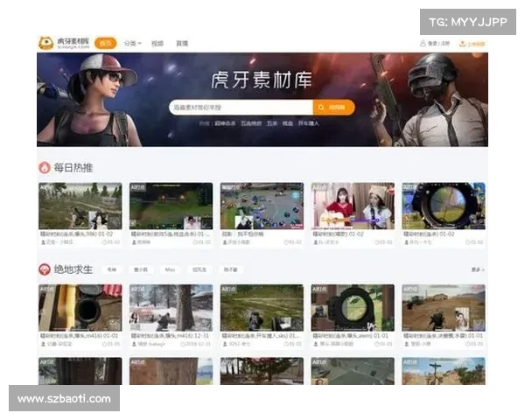Select the orange highlighted home tab
Image resolution: width=525 pixels, height=420 pixels.
pos(106,43)
